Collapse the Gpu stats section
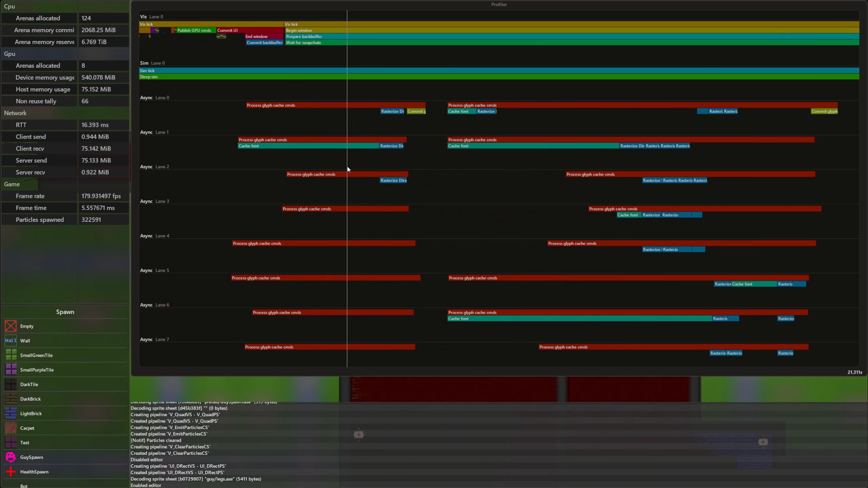Viewport: 868px width, 488px height. coord(9,54)
